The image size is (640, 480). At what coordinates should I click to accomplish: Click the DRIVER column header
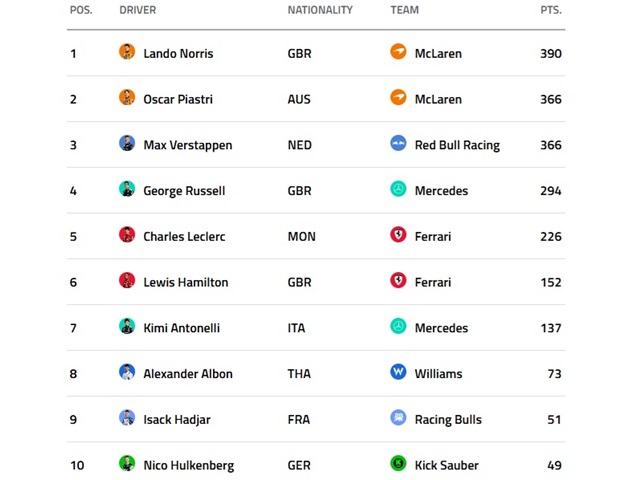point(137,10)
